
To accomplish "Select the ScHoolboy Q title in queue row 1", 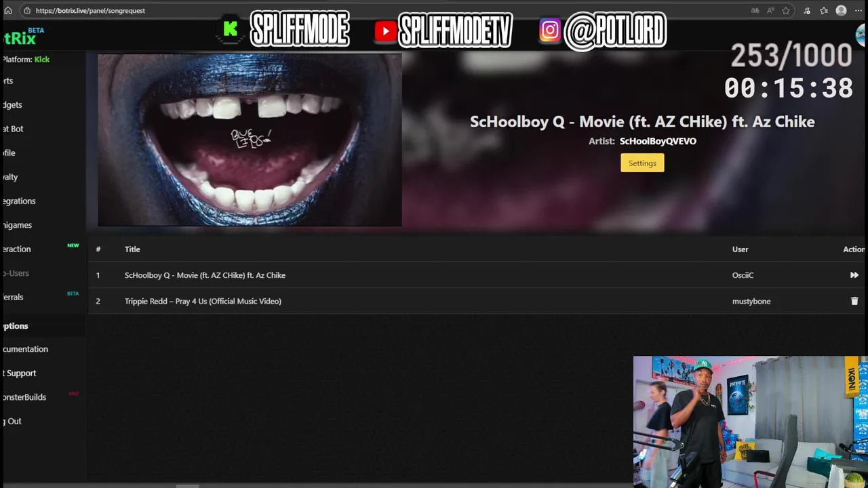I will [x=205, y=275].
